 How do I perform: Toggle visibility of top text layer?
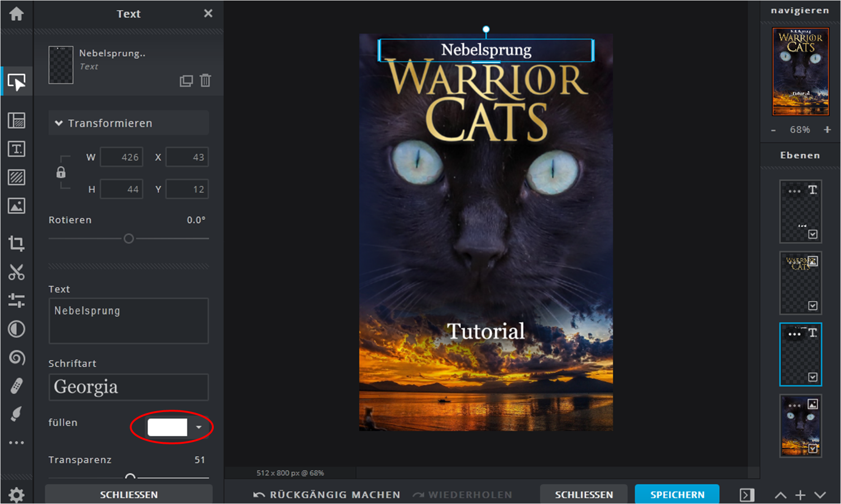[813, 234]
